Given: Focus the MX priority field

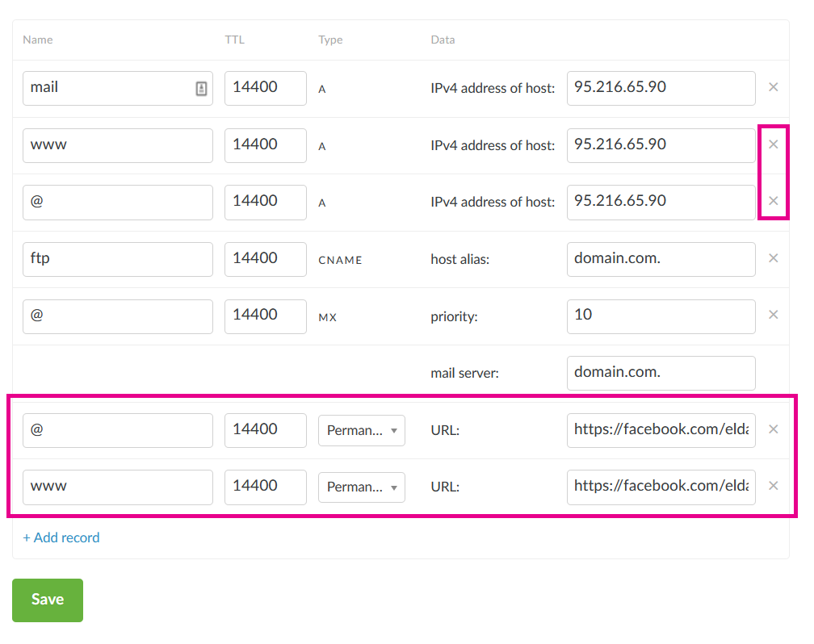Looking at the screenshot, I should point(661,316).
